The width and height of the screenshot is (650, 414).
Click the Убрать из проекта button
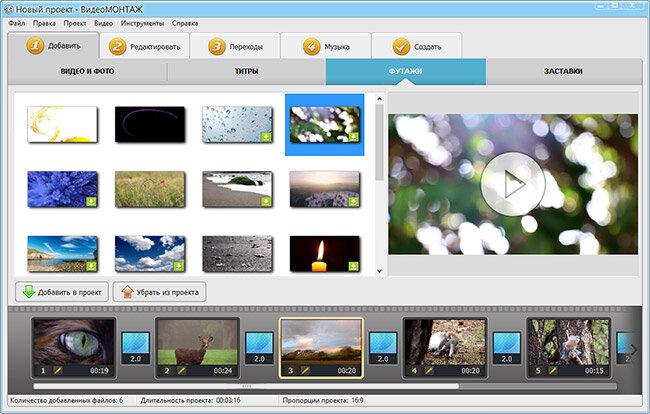[x=160, y=292]
